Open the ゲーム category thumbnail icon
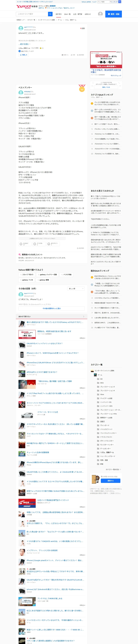This screenshot has height=644, width=138. tap(95, 375)
